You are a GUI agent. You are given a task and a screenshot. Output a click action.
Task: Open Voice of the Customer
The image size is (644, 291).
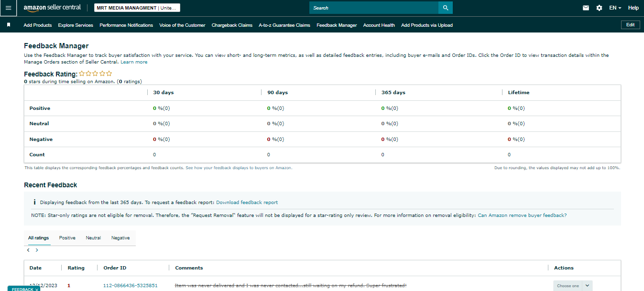[x=182, y=25]
